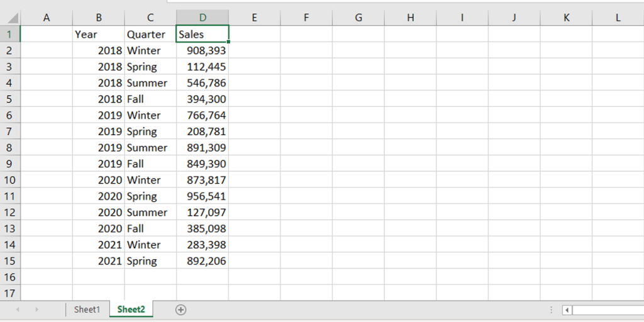This screenshot has height=322, width=644.
Task: Select cell containing 908,393
Action: pyautogui.click(x=203, y=50)
